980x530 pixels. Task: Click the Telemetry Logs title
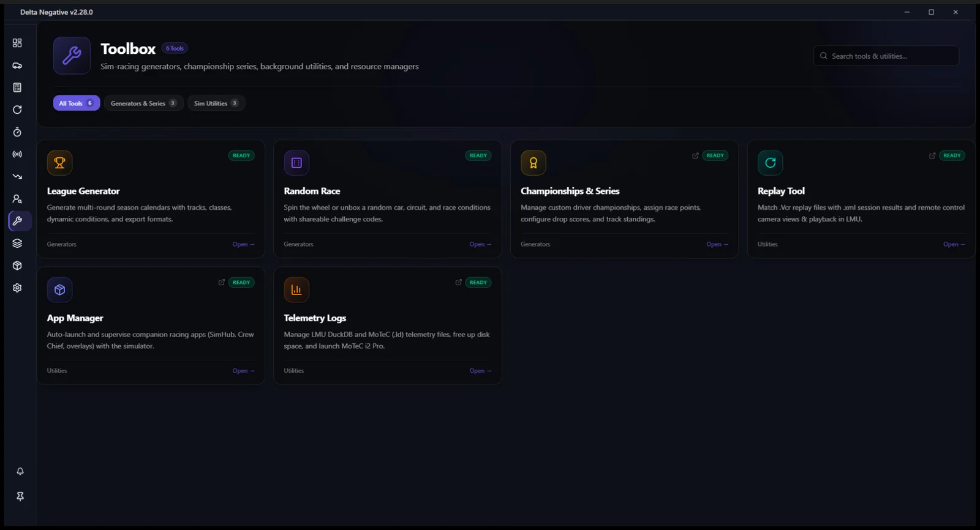point(315,318)
